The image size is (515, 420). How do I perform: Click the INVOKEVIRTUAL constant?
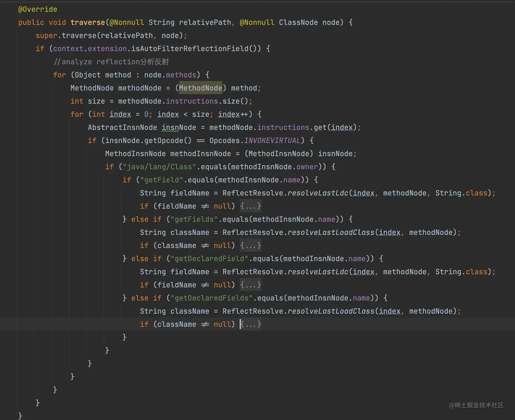[x=272, y=141]
